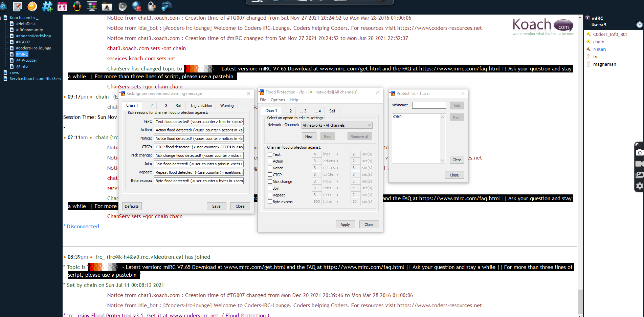Enable the CTCP flood protection checkbox
The image size is (644, 317).
tap(270, 174)
